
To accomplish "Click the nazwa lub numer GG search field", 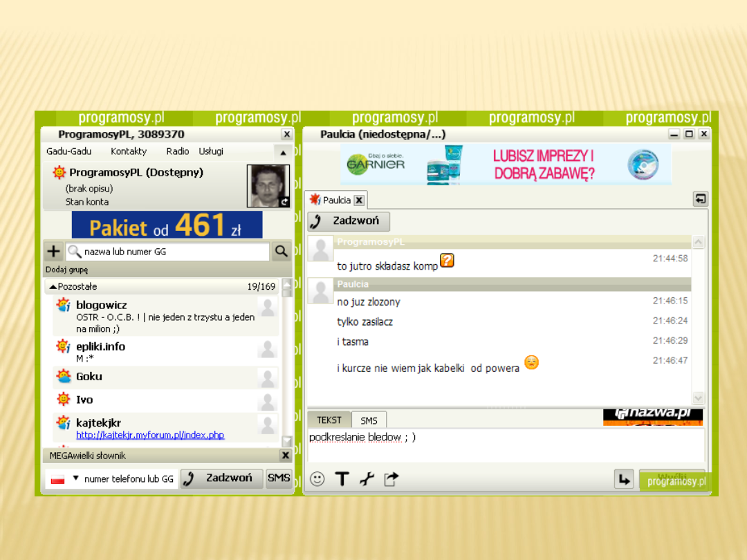I will [173, 252].
